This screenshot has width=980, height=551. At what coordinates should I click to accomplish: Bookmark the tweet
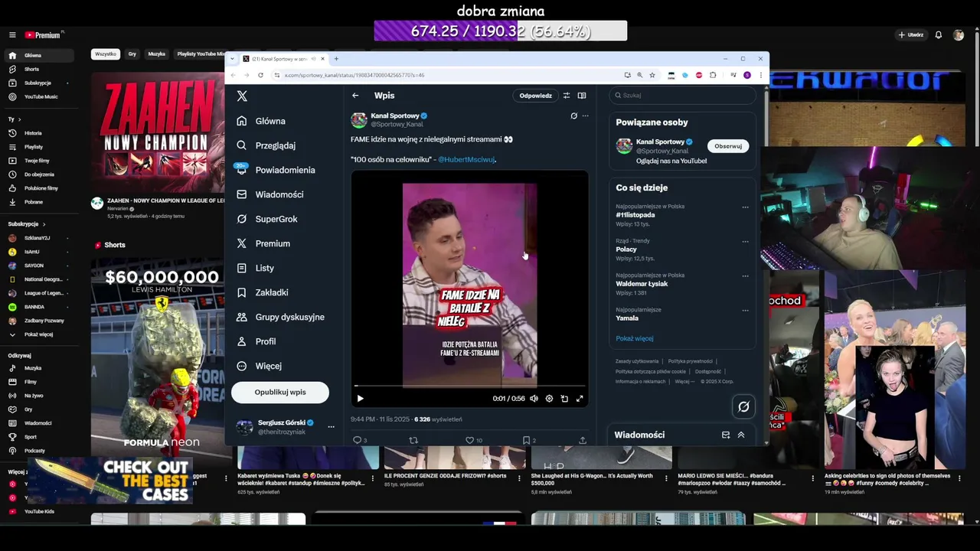(526, 440)
